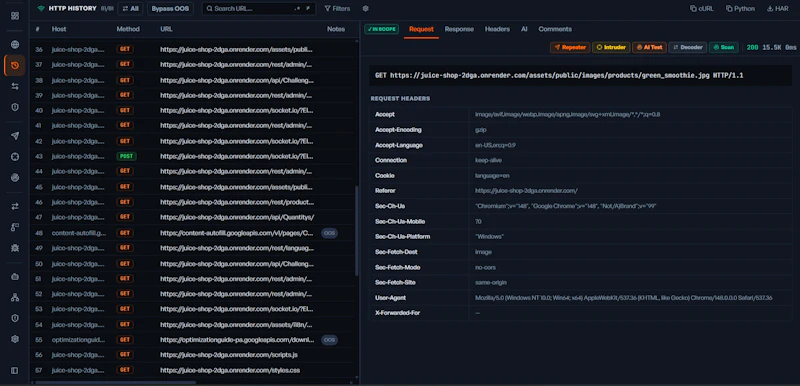The height and width of the screenshot is (386, 800).
Task: Click the sidebar icon directly above the bug icon
Action: (x=15, y=227)
